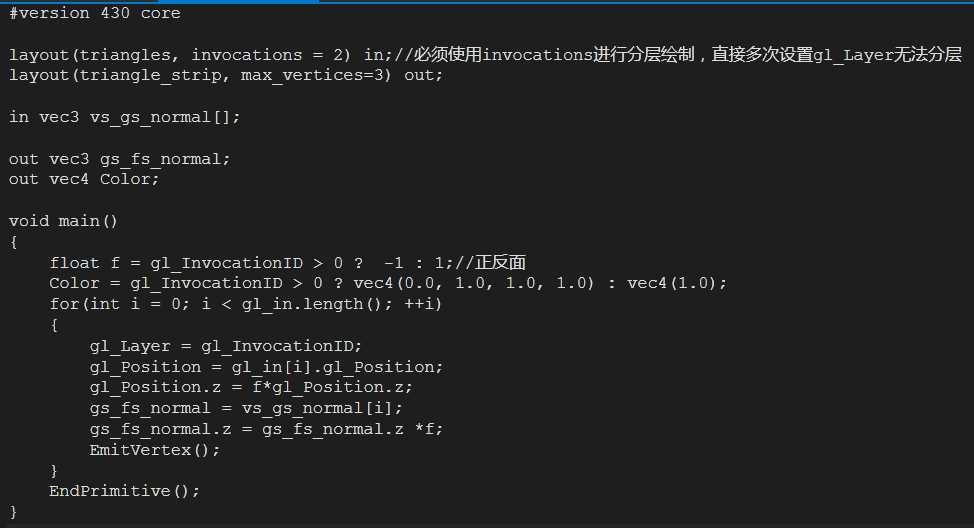This screenshot has width=974, height=528.
Task: Click the 'EmitVertex();' call
Action: pos(155,450)
